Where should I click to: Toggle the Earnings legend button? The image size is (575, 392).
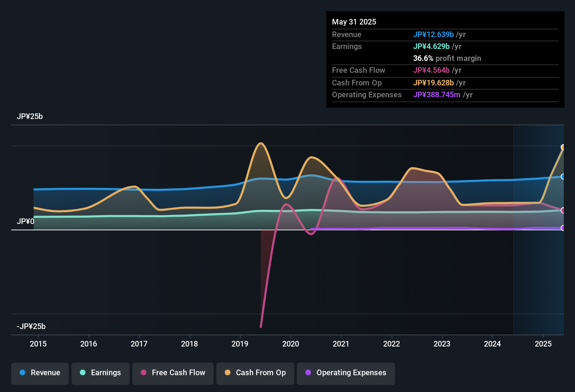101,374
